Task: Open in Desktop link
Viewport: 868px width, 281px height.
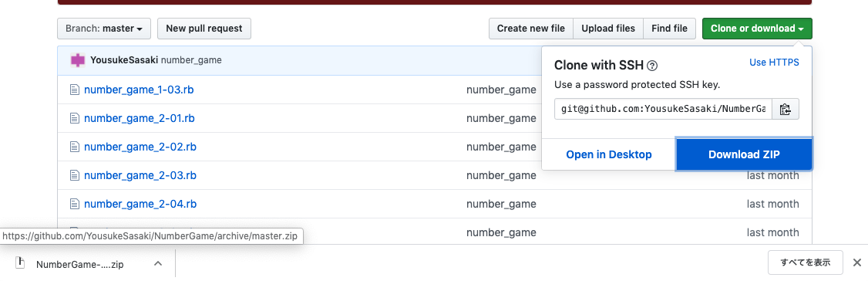Action: [608, 154]
